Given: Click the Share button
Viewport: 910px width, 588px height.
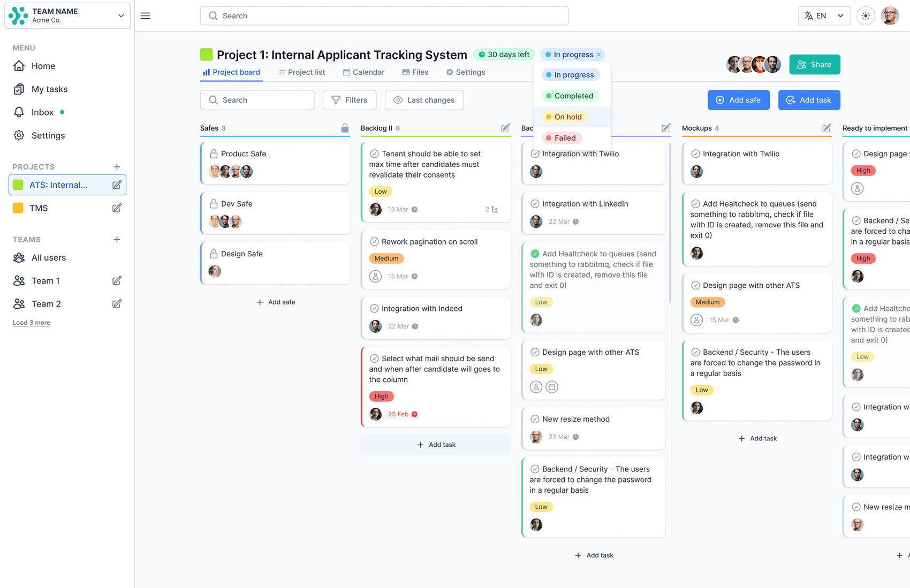Looking at the screenshot, I should point(815,65).
